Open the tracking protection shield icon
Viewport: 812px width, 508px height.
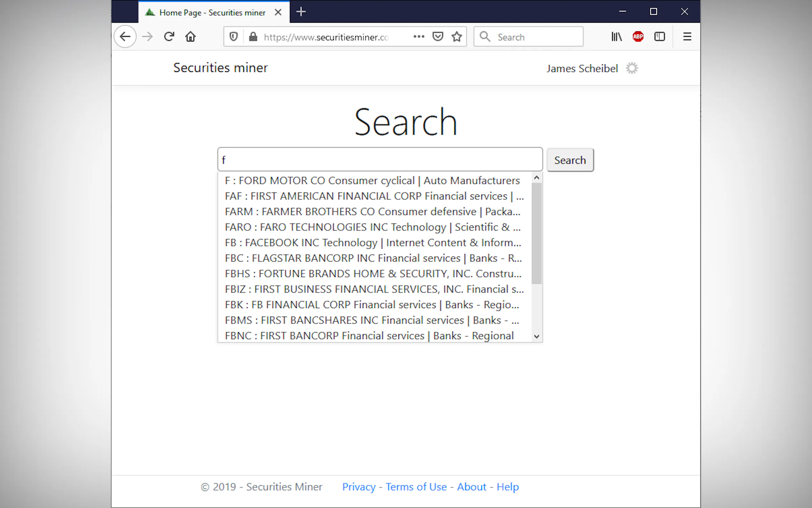[234, 36]
